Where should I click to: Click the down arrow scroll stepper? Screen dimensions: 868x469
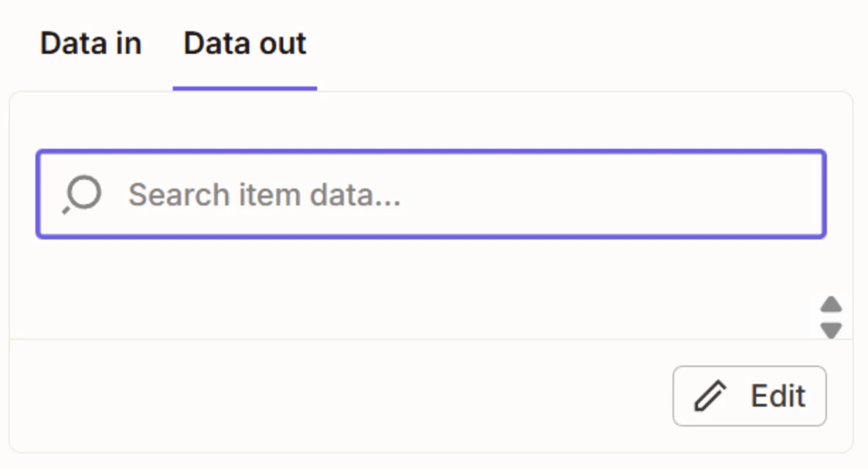point(831,330)
